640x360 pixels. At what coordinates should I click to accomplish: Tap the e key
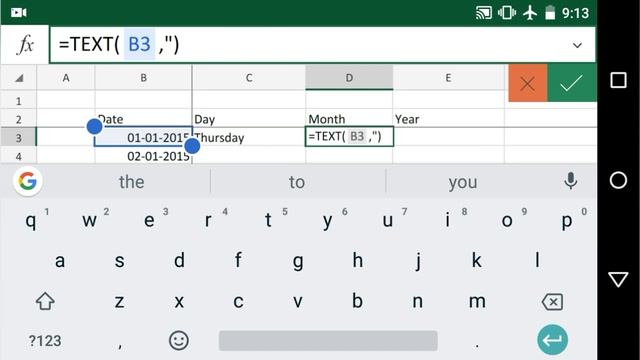pyautogui.click(x=149, y=220)
